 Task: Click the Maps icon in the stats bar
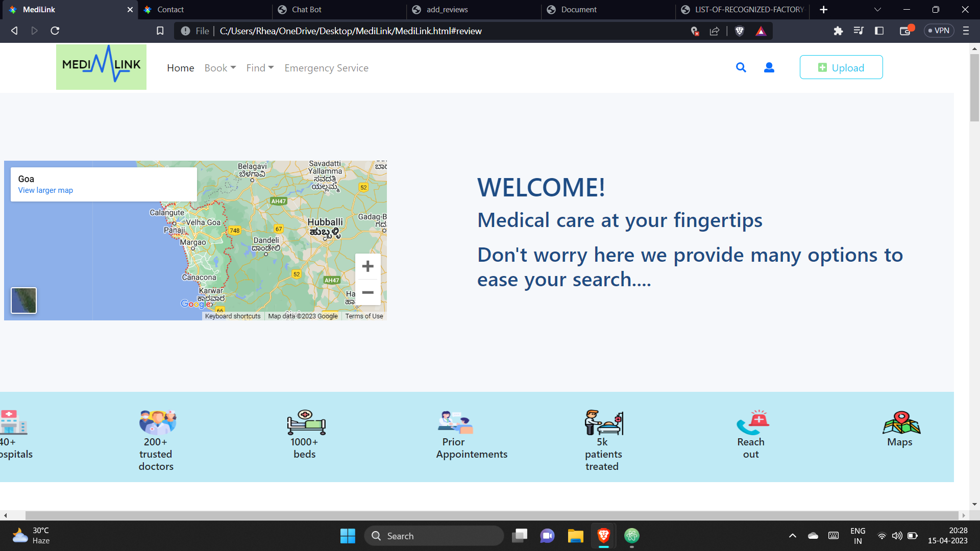(x=901, y=422)
